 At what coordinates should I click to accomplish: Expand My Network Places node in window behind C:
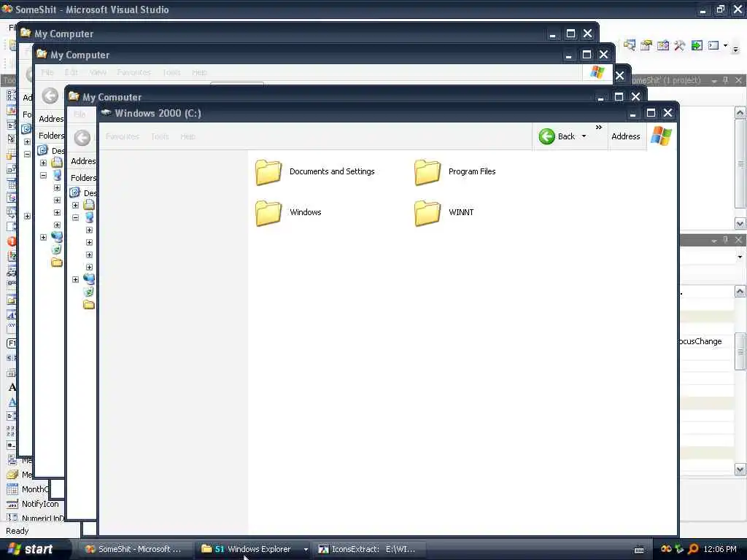(75, 279)
